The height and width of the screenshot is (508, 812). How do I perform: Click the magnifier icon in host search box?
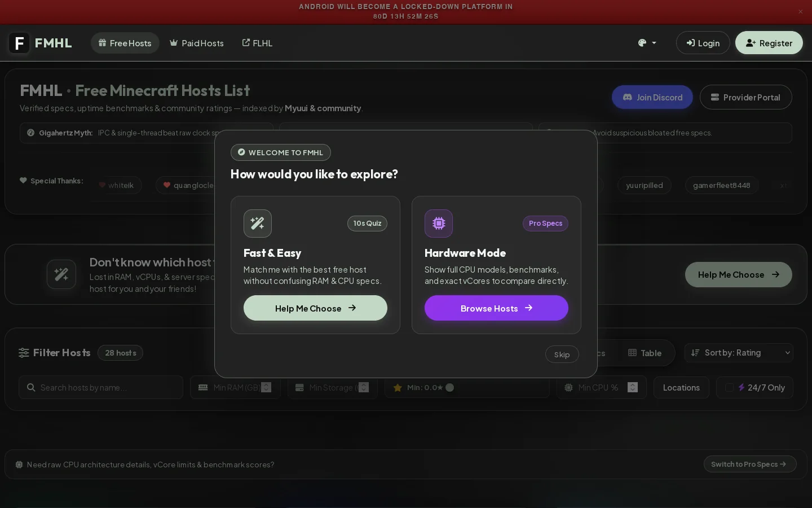tap(30, 388)
